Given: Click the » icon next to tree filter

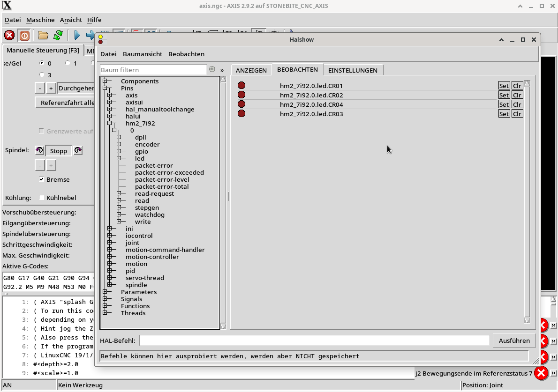Looking at the screenshot, I should click(x=222, y=70).
